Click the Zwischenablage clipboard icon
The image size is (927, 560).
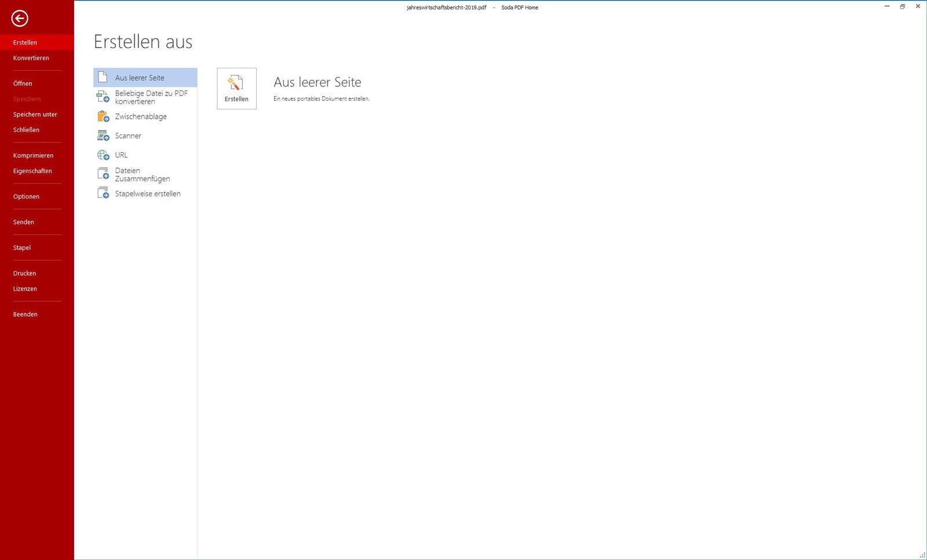coord(103,116)
